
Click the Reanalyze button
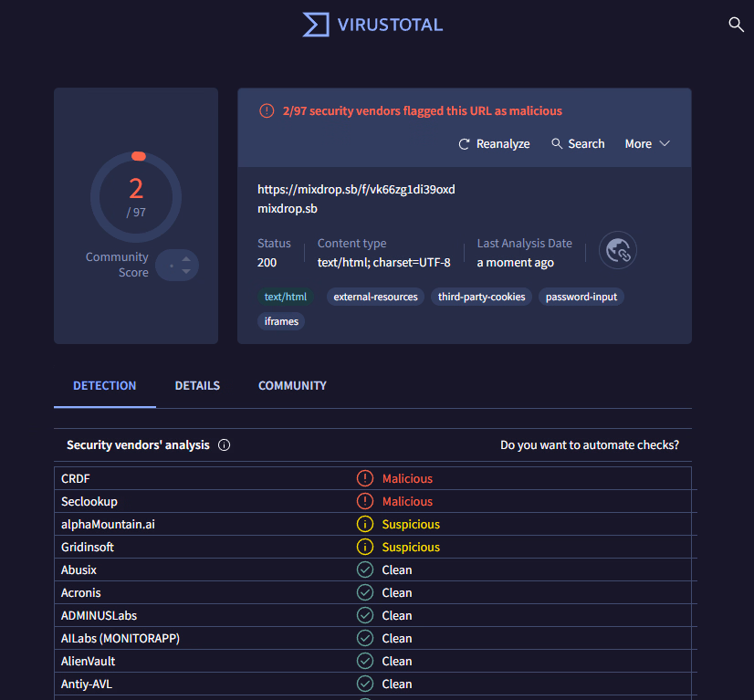(494, 144)
